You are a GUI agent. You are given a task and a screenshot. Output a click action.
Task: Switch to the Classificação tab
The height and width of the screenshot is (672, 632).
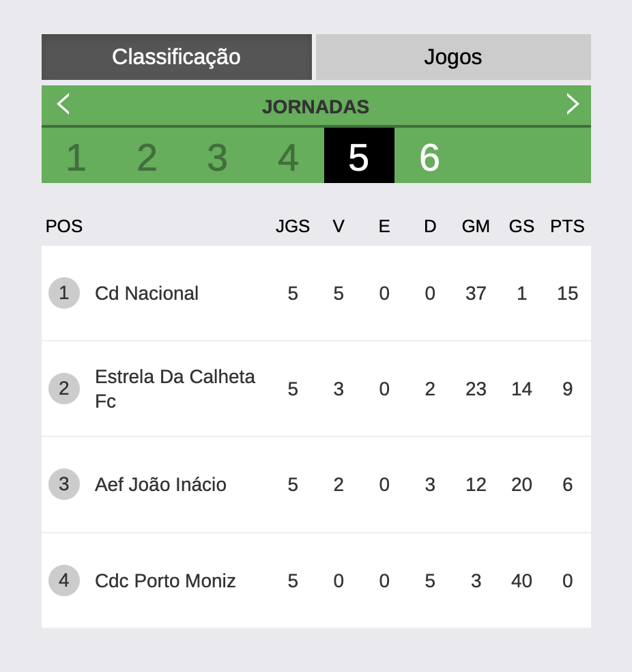pyautogui.click(x=176, y=57)
